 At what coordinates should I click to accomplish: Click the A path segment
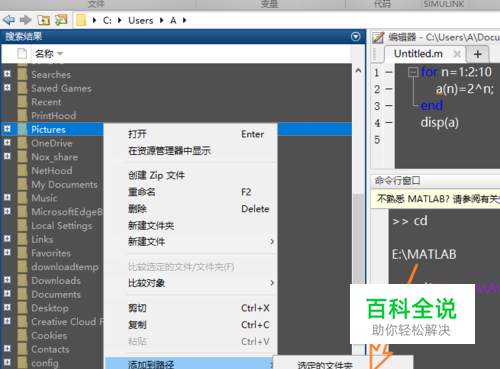click(x=173, y=21)
